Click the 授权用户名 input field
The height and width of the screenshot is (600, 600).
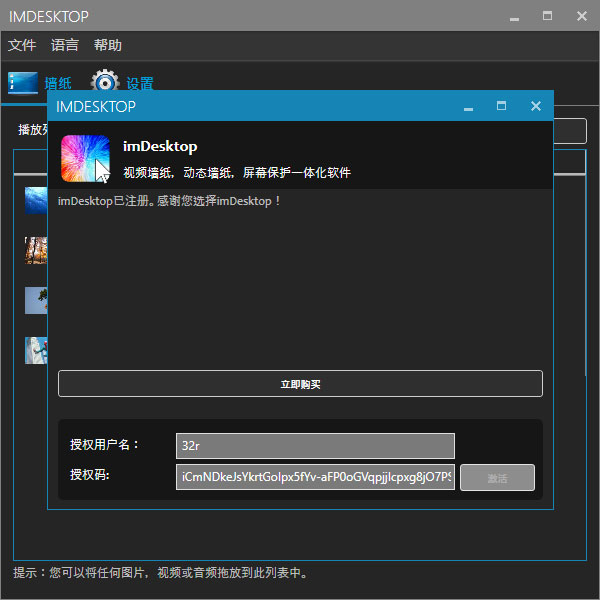coord(315,446)
